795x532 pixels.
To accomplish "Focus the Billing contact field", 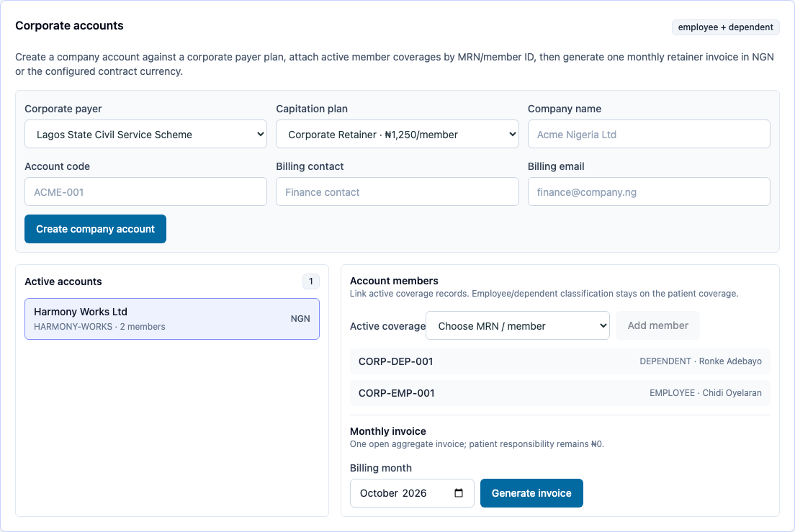I will click(x=397, y=191).
